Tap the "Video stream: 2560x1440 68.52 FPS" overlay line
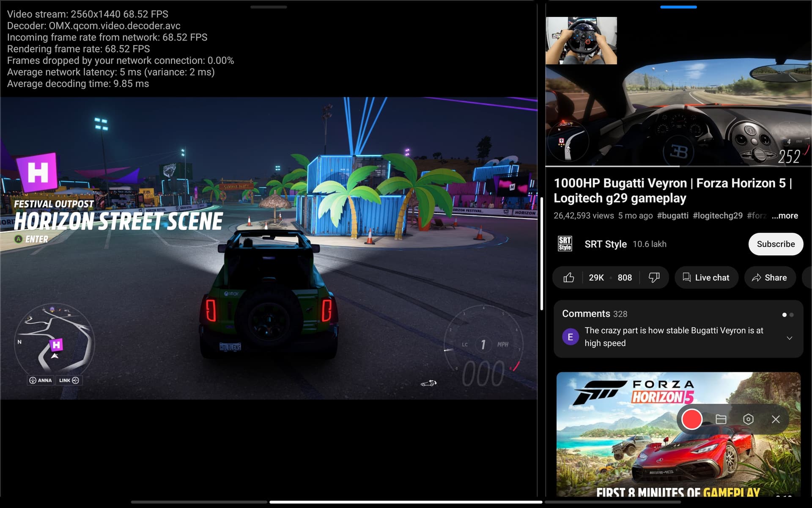This screenshot has height=508, width=812. coord(88,14)
